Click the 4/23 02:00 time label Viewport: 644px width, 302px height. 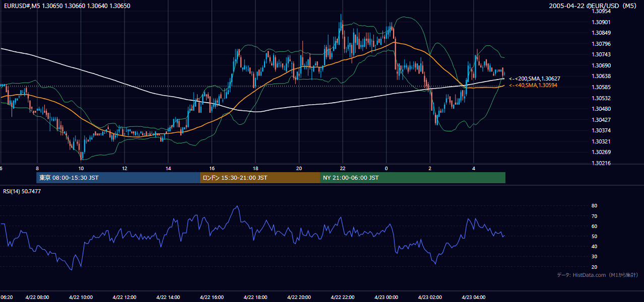click(x=430, y=297)
